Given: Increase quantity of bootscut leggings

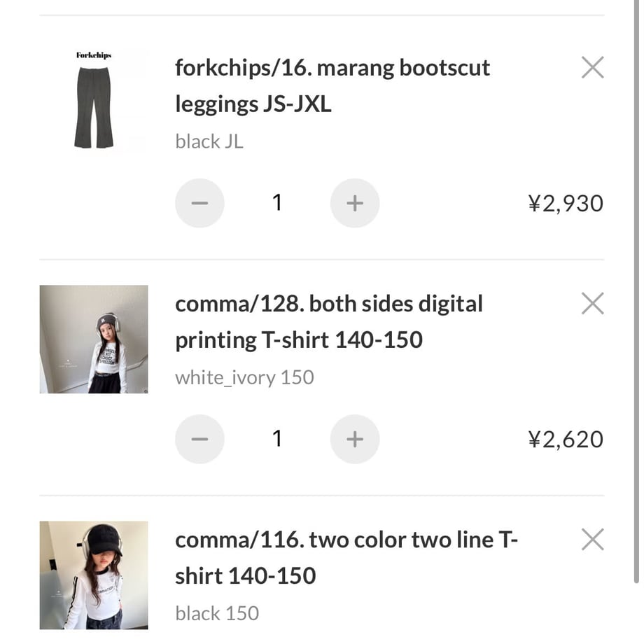Looking at the screenshot, I should point(355,203).
